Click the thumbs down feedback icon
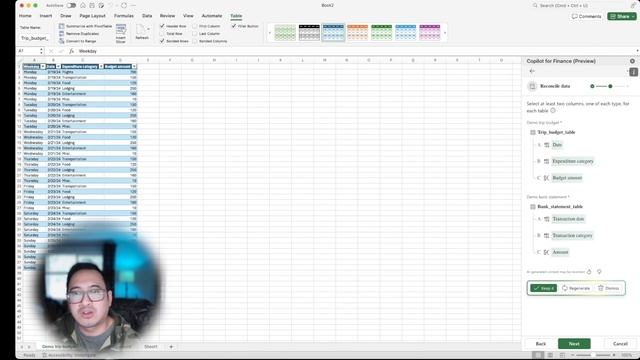The width and height of the screenshot is (640, 360). tap(599, 272)
